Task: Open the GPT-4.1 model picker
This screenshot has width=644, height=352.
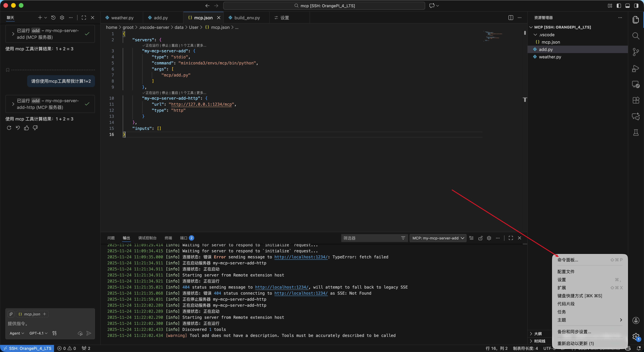Action: (38, 333)
